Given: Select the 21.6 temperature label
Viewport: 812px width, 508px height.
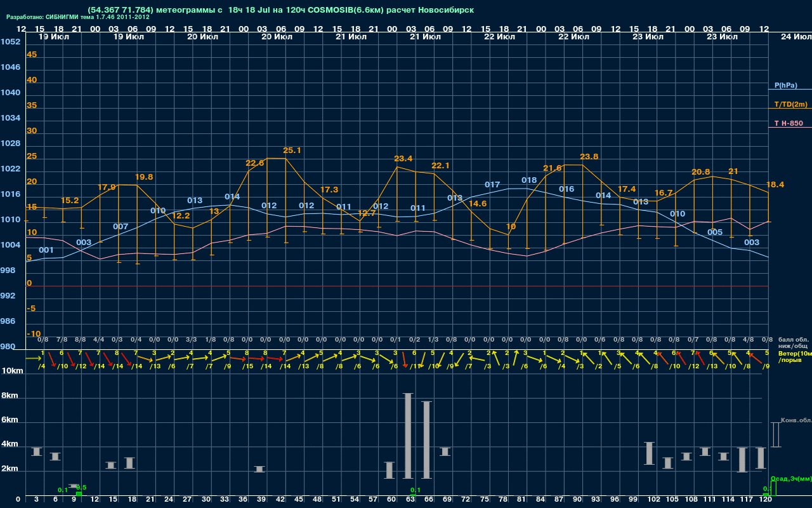Looking at the screenshot, I should click(x=552, y=168).
